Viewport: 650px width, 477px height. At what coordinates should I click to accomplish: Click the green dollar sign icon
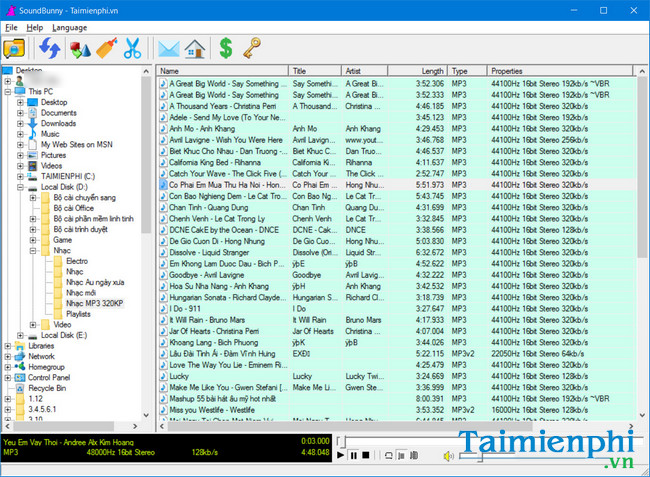226,48
